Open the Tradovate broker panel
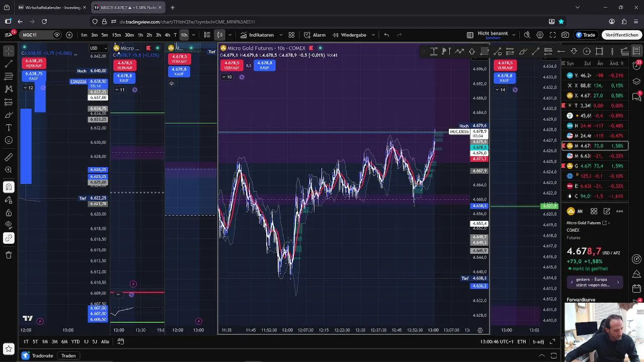 pos(38,355)
